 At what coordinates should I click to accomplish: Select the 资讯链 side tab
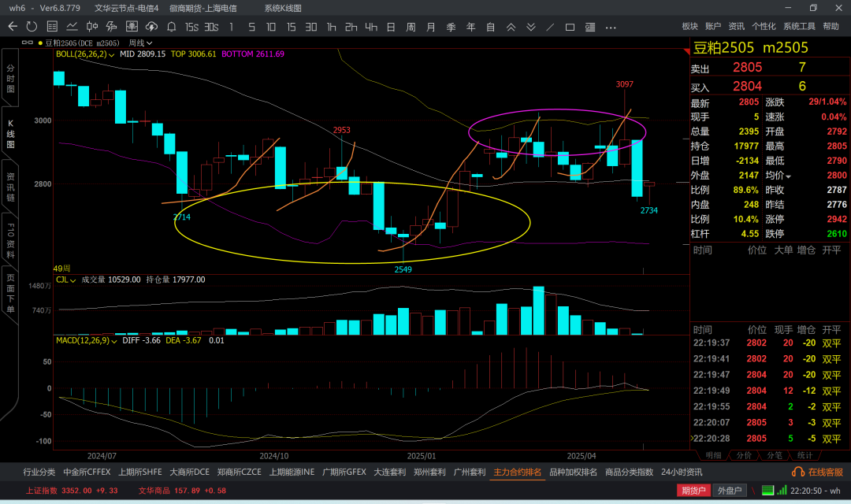10,187
